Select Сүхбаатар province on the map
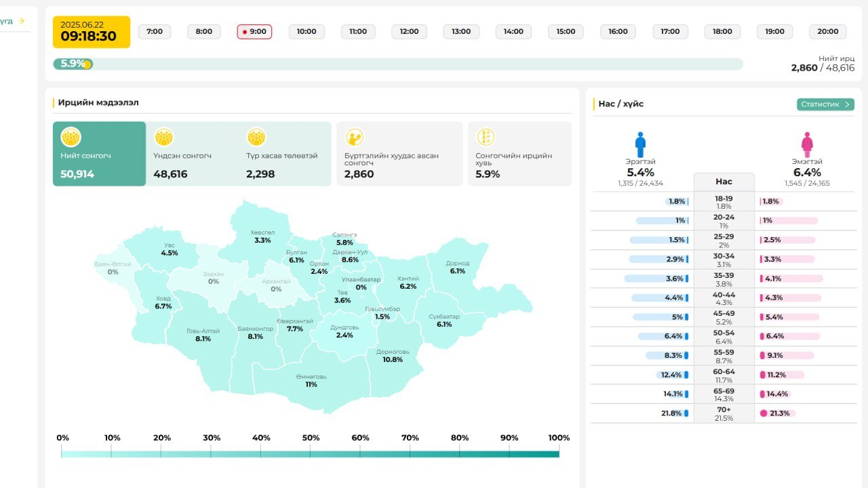 pyautogui.click(x=444, y=321)
